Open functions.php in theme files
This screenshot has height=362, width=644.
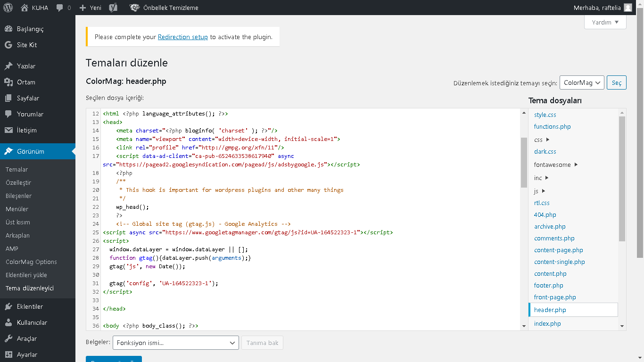click(x=553, y=126)
